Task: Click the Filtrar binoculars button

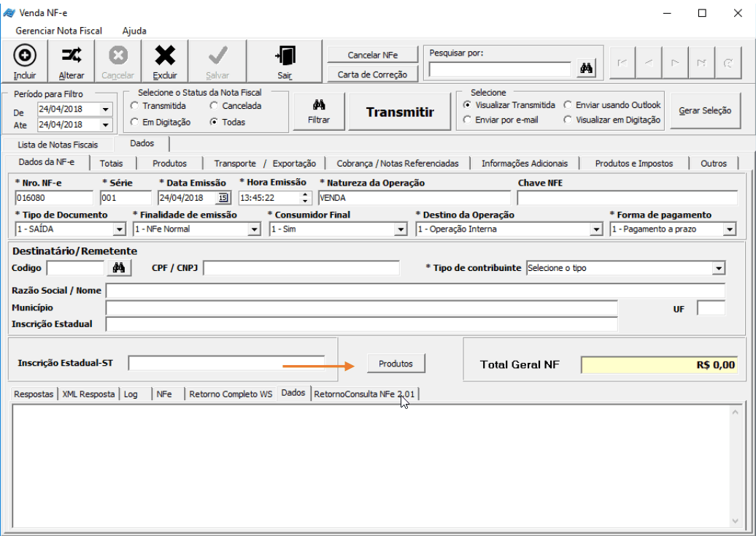Action: point(319,111)
